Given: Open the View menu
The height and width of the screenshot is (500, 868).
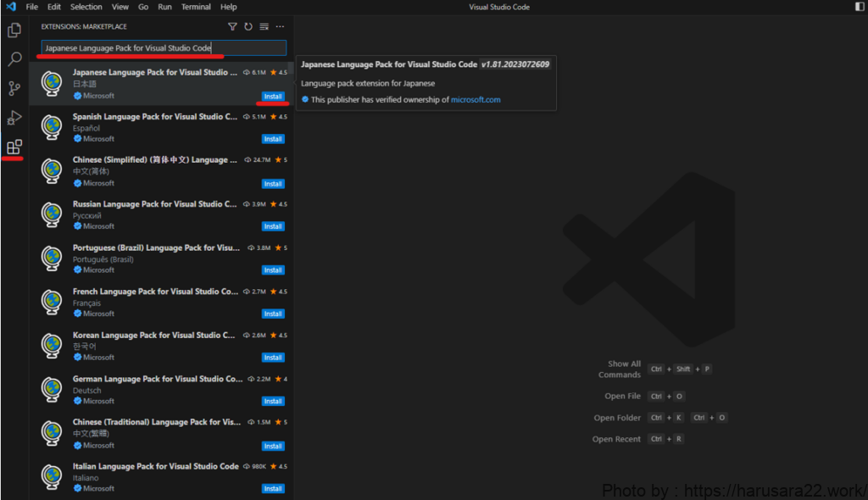Looking at the screenshot, I should coord(120,7).
